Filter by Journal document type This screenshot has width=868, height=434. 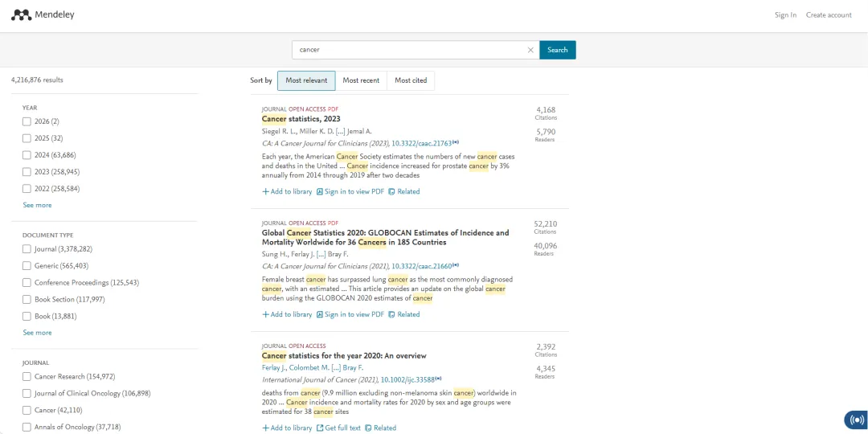(x=27, y=249)
